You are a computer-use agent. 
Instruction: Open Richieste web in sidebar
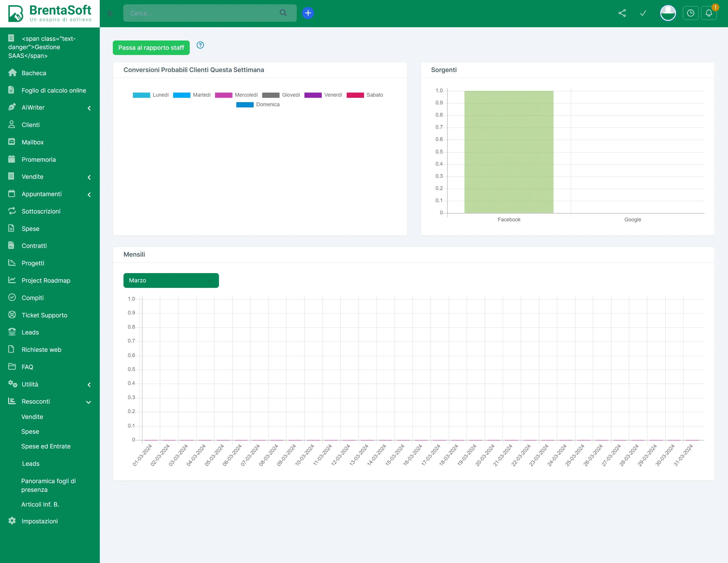tap(42, 349)
